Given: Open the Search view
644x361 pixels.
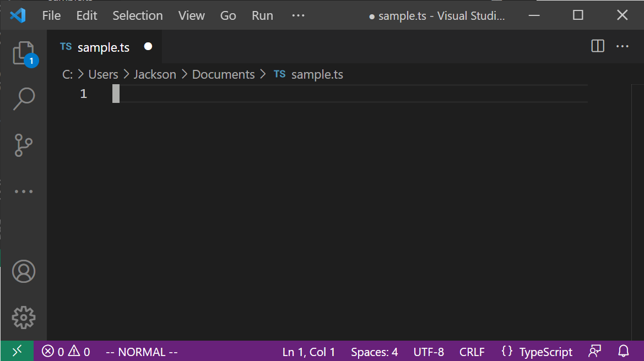Looking at the screenshot, I should [x=24, y=98].
